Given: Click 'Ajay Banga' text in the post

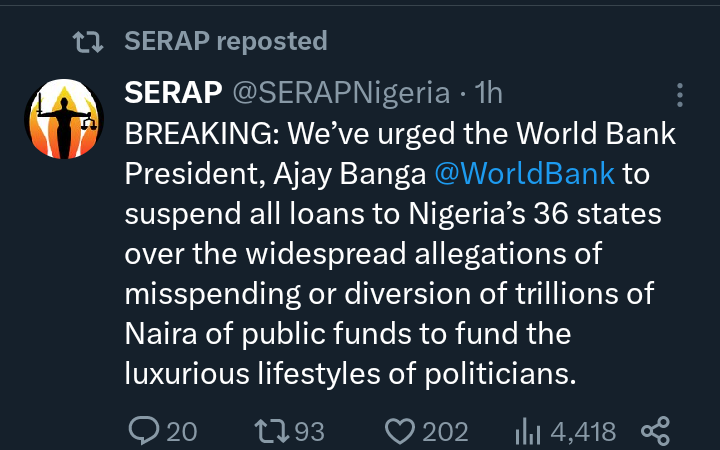Looking at the screenshot, I should tap(350, 174).
